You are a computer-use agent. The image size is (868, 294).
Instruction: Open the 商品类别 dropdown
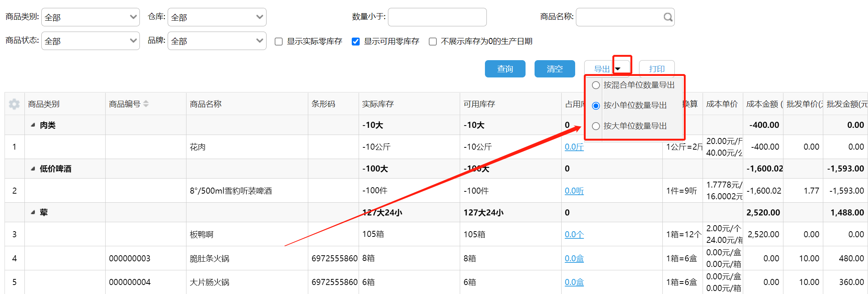click(x=91, y=17)
